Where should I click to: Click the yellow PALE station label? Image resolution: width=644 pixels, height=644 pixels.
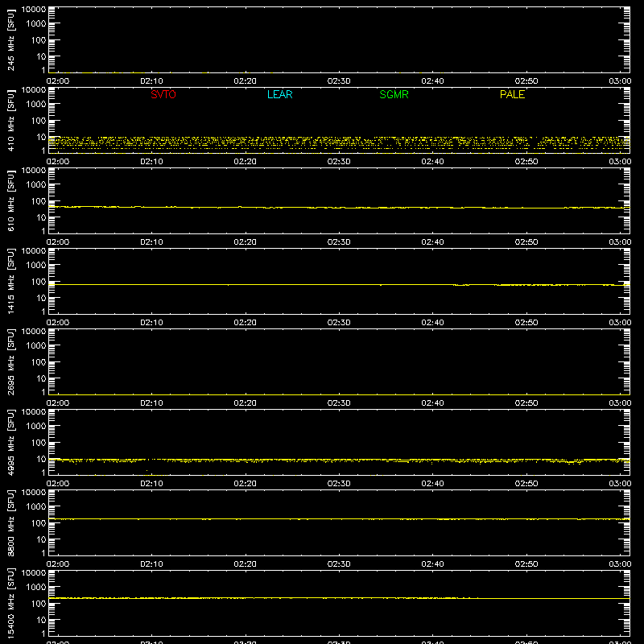pos(512,94)
